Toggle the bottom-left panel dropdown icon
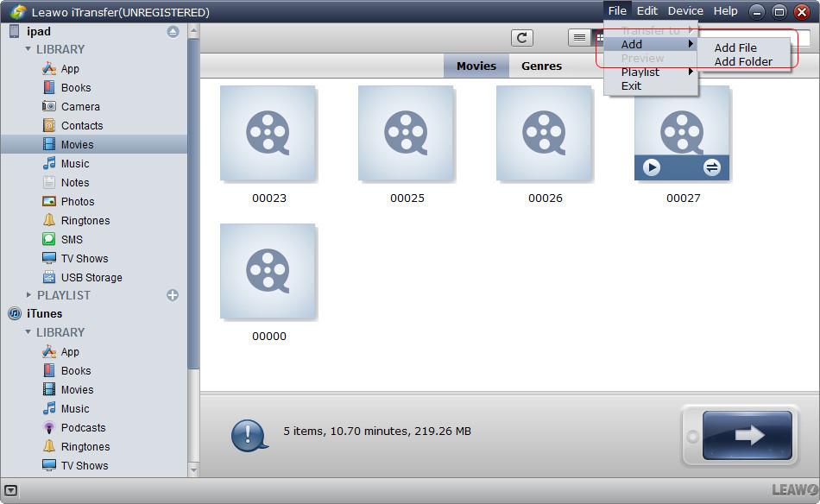 click(11, 490)
